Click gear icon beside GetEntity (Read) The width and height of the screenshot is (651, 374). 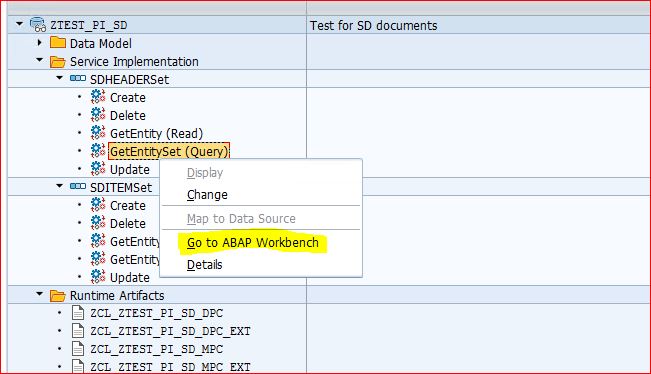tap(98, 133)
